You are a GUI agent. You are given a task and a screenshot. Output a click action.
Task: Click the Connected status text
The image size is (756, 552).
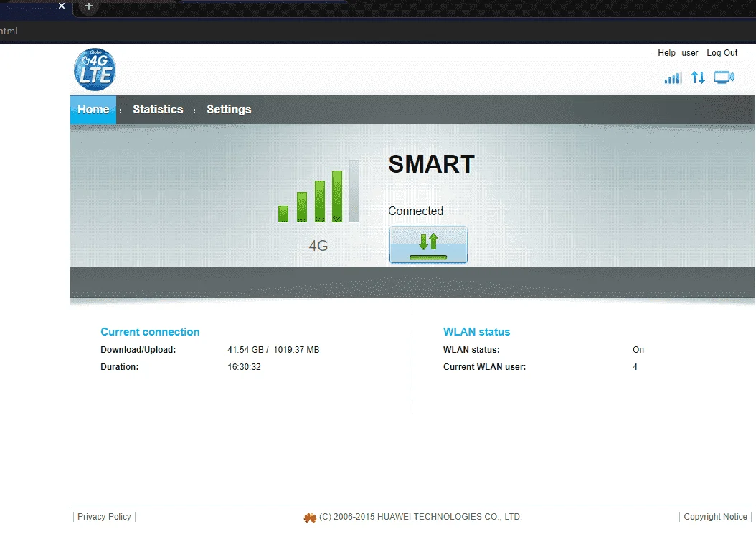[415, 211]
